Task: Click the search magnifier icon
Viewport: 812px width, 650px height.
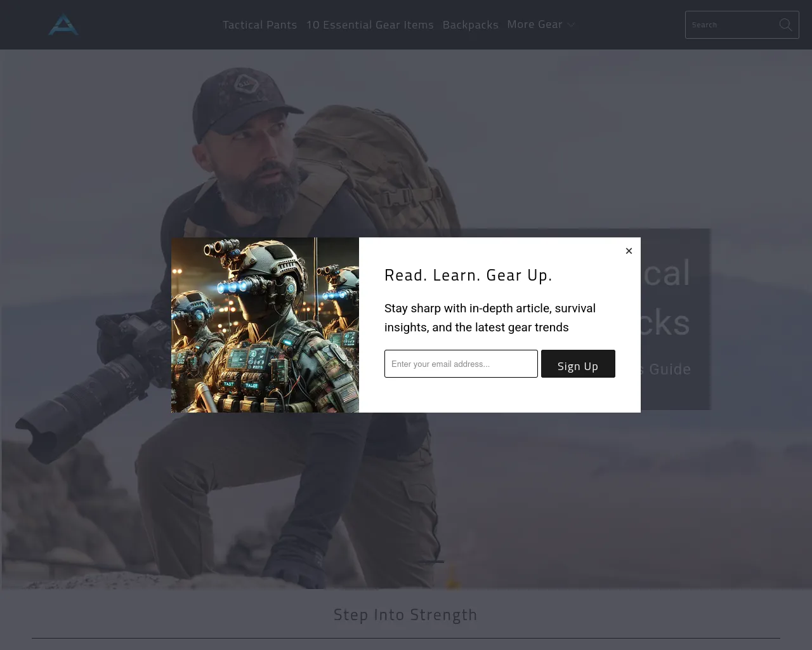Action: [785, 25]
